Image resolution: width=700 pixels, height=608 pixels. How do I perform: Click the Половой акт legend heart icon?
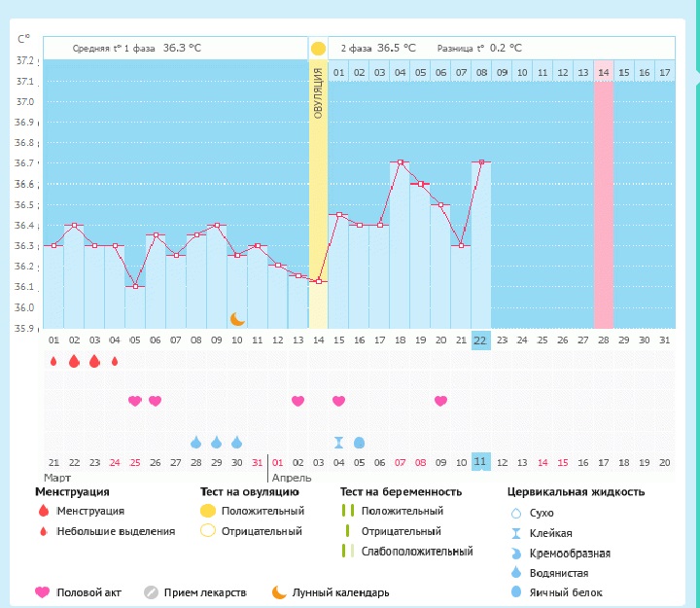tap(42, 592)
